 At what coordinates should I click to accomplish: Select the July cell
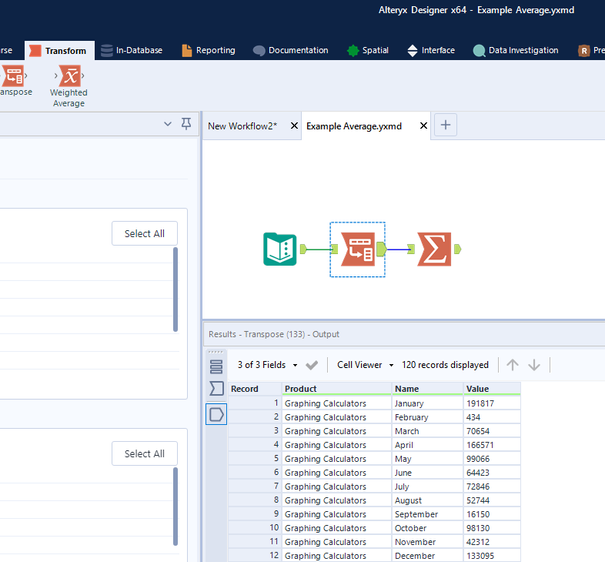[428, 487]
